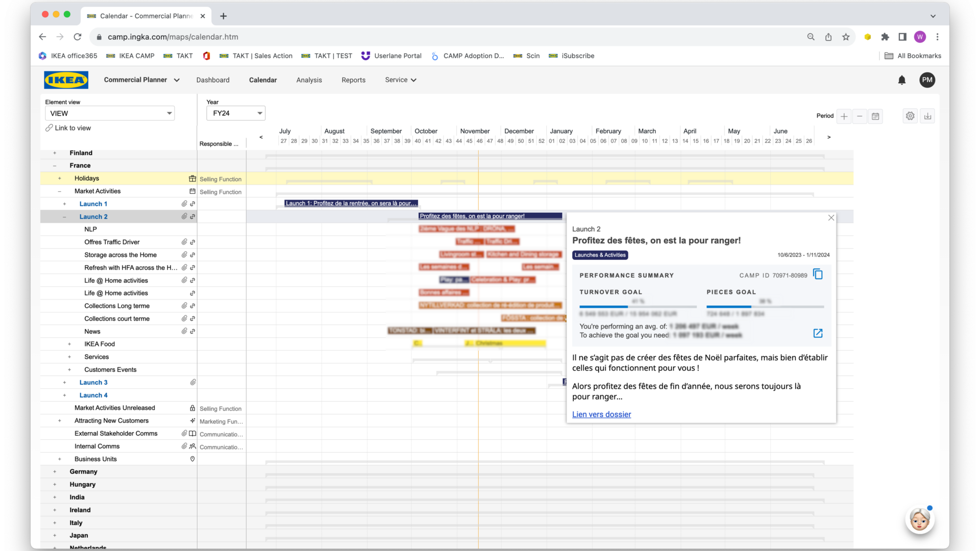Bookmark this page with the star icon

click(846, 37)
